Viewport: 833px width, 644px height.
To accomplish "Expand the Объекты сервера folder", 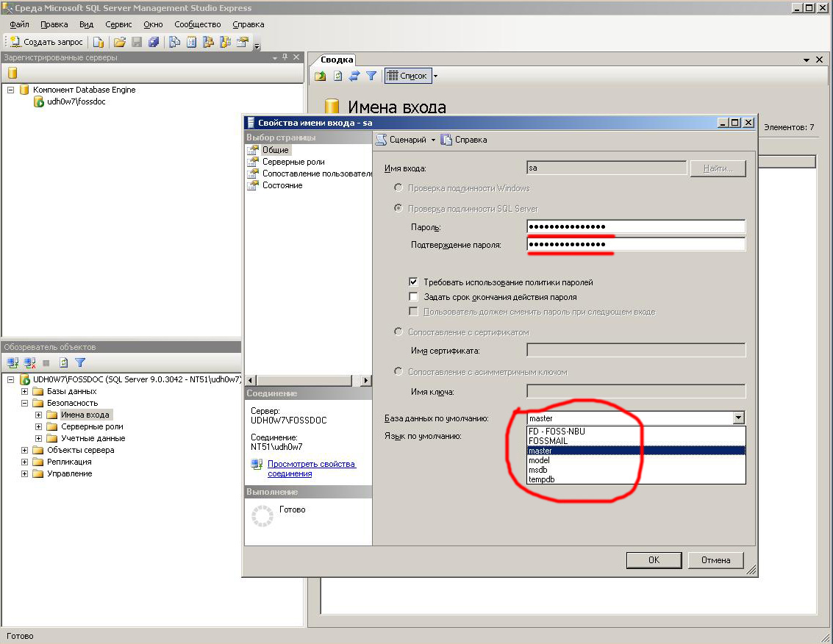I will [x=24, y=450].
